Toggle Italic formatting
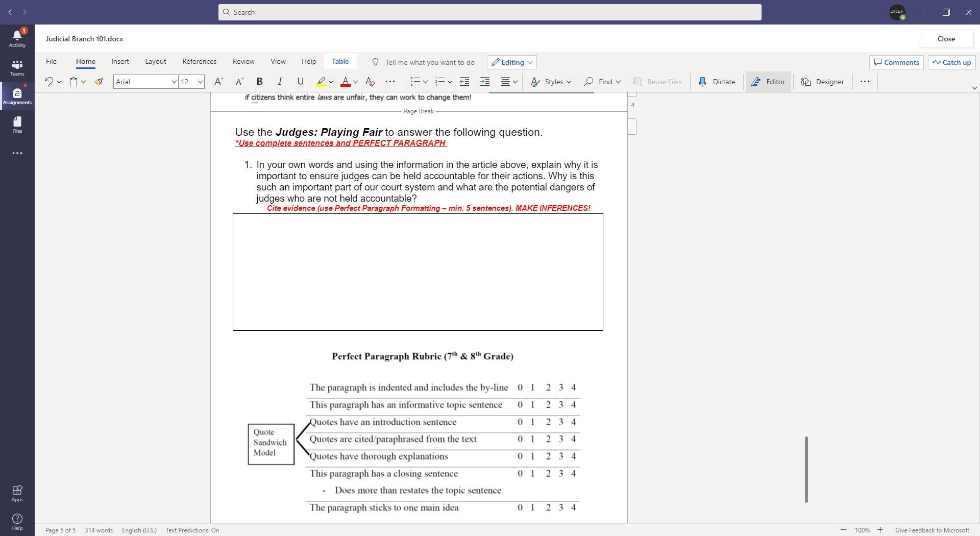This screenshot has width=980, height=536. (x=280, y=82)
